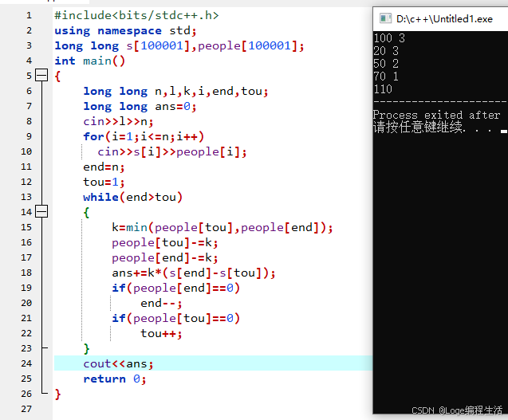Select line number 13 in the gutter
The width and height of the screenshot is (508, 420).
pos(26,197)
